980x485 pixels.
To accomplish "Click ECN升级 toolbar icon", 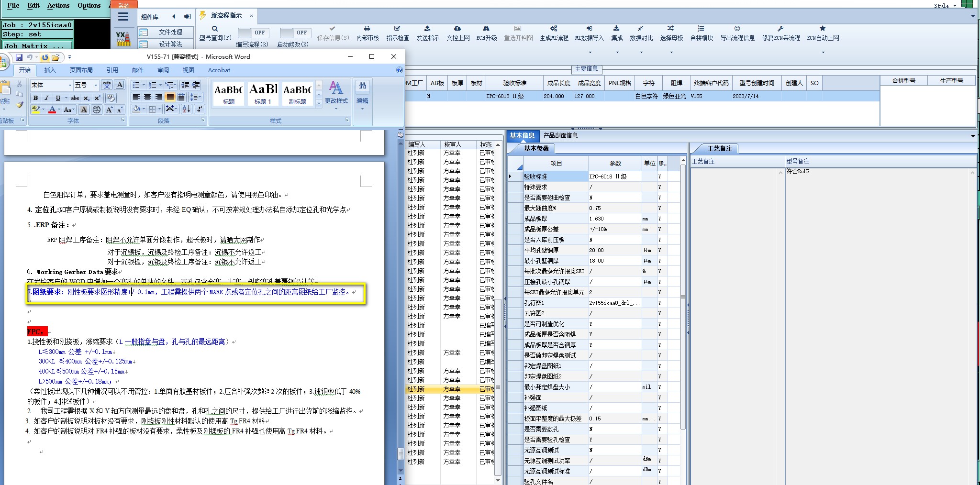I will (486, 29).
